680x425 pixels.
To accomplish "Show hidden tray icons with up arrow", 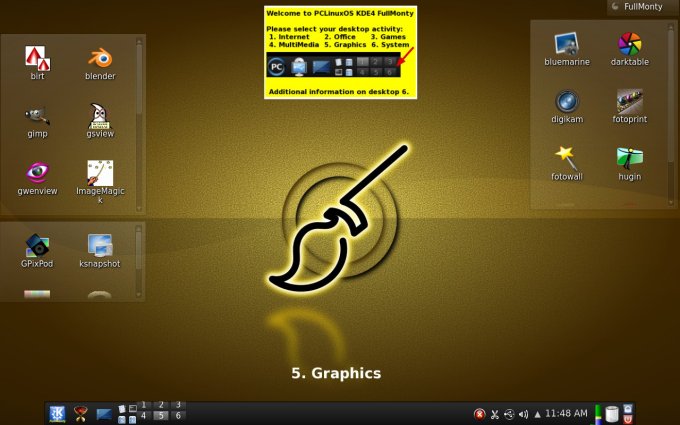I will tap(537, 415).
